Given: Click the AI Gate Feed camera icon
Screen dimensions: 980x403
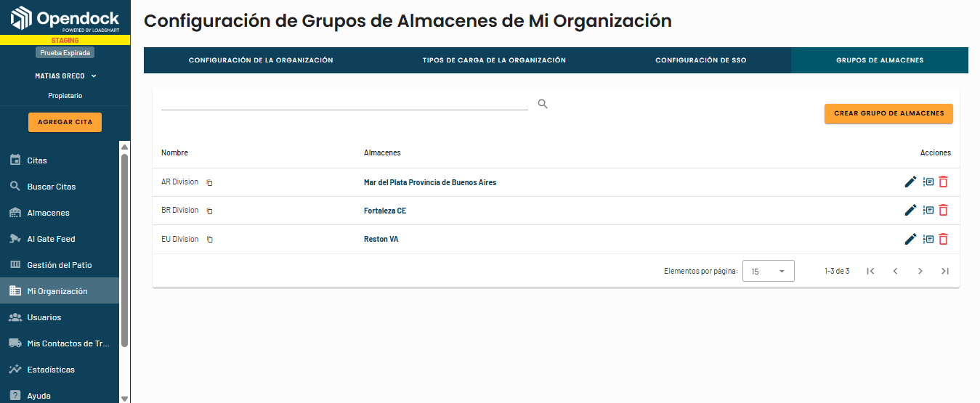Looking at the screenshot, I should pyautogui.click(x=15, y=238).
